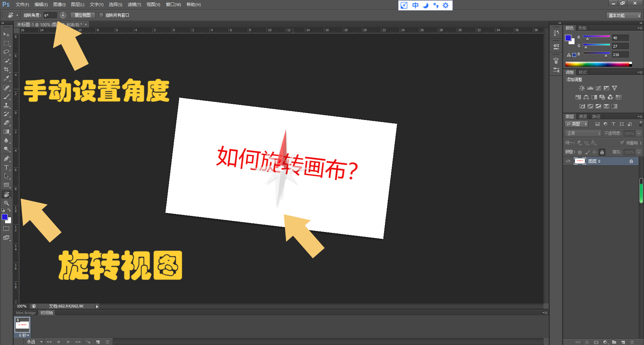This screenshot has width=644, height=345.
Task: Select the Move tool
Action: point(6,35)
